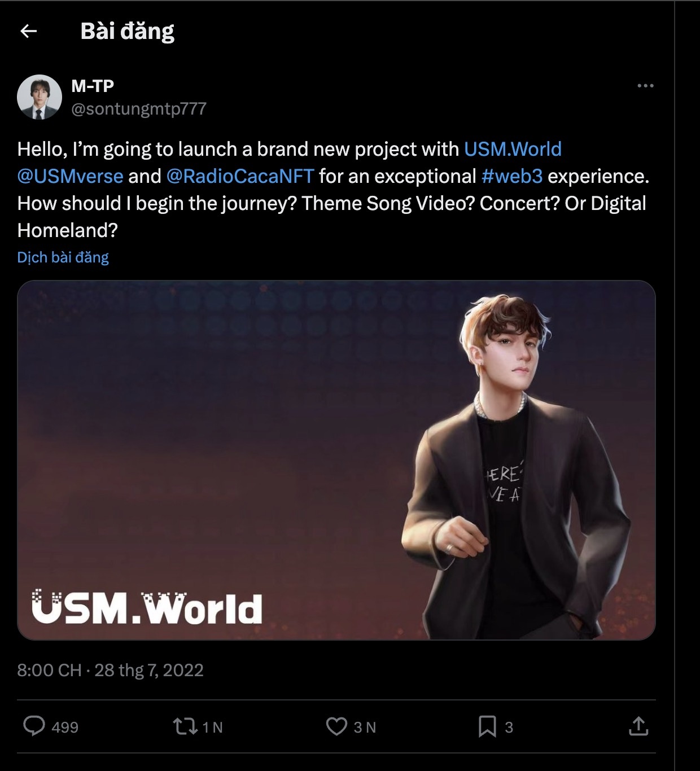Open the three-dot more options menu

pyautogui.click(x=645, y=86)
